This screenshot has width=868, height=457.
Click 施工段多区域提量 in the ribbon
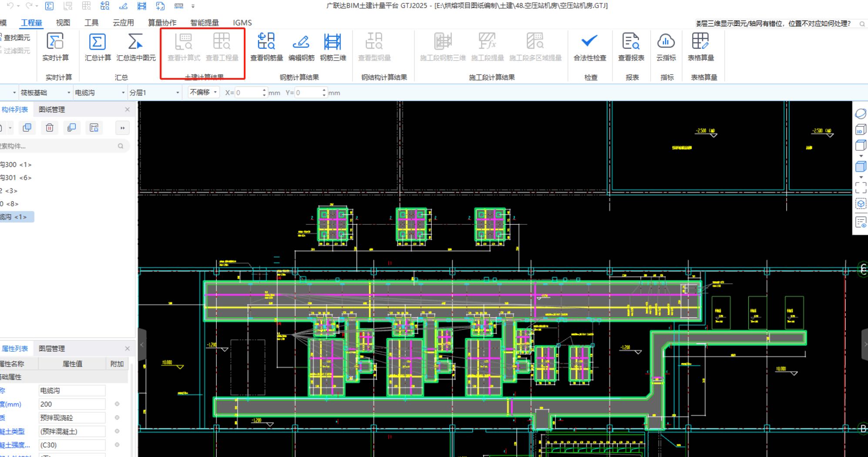[x=535, y=47]
